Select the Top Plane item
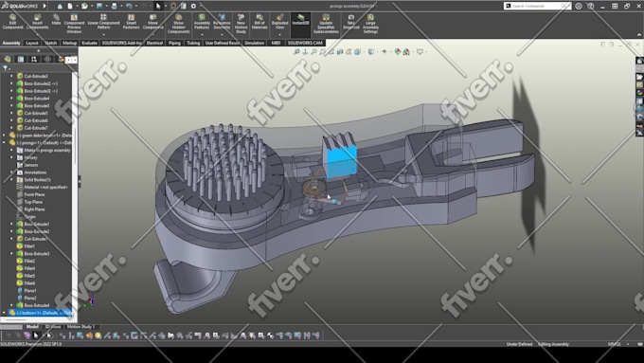The image size is (644, 363). pyautogui.click(x=33, y=202)
